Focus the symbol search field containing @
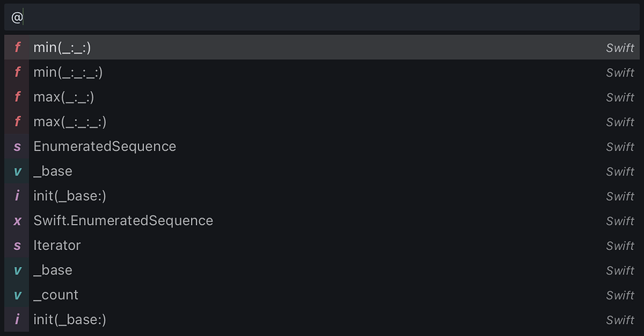 (x=322, y=17)
